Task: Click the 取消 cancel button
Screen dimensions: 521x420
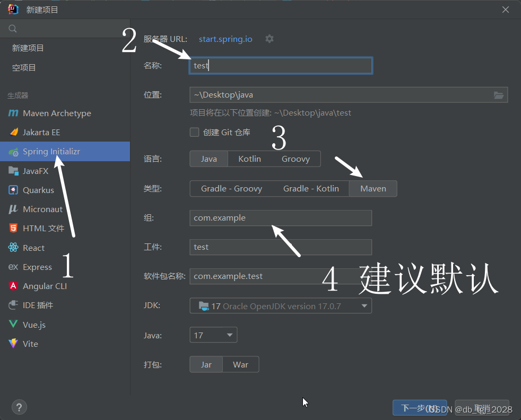Action: point(482,408)
